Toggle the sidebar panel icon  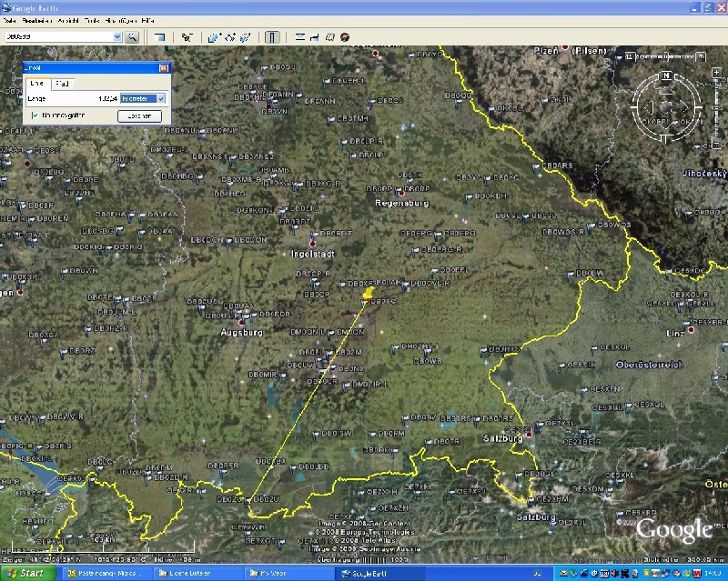coord(159,37)
